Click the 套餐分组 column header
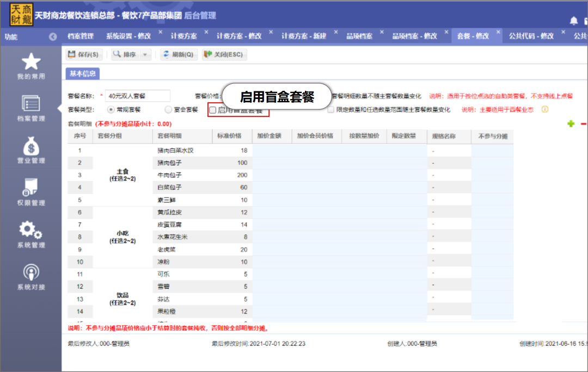 [122, 137]
